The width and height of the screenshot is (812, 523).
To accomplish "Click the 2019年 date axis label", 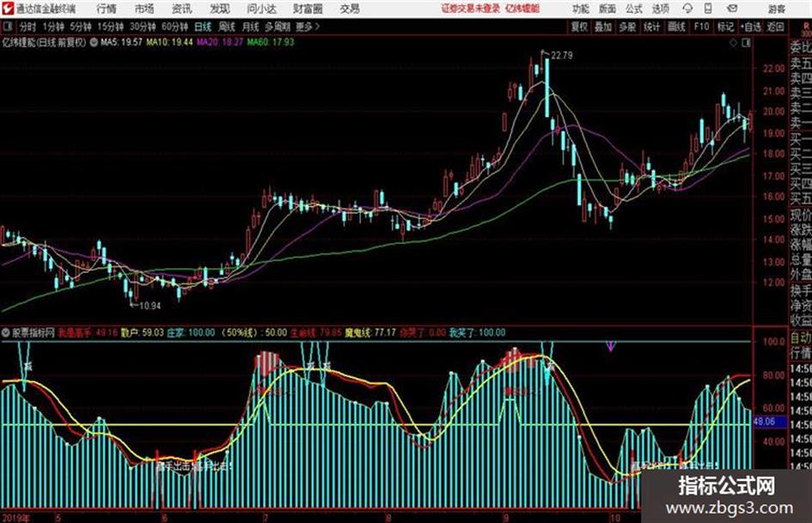I will coord(15,518).
